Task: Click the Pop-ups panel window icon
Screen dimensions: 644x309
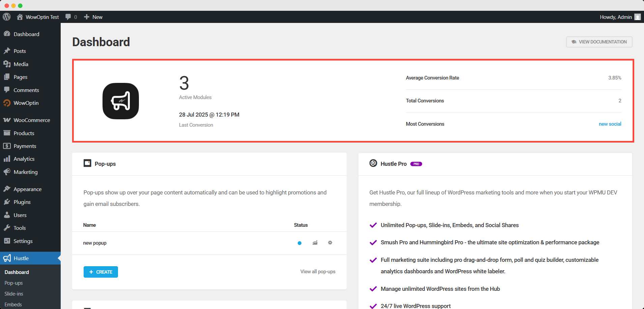Action: pyautogui.click(x=87, y=163)
